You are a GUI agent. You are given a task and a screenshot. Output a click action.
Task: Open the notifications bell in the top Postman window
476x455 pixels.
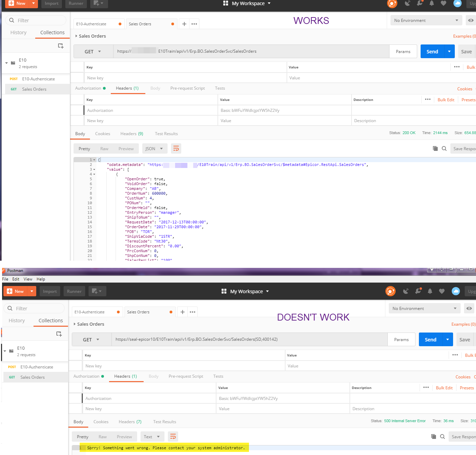pos(432,3)
